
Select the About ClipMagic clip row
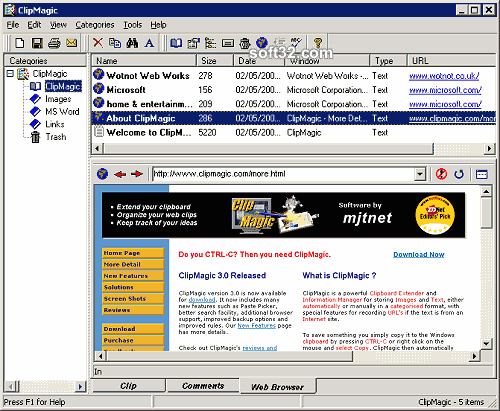click(294, 118)
